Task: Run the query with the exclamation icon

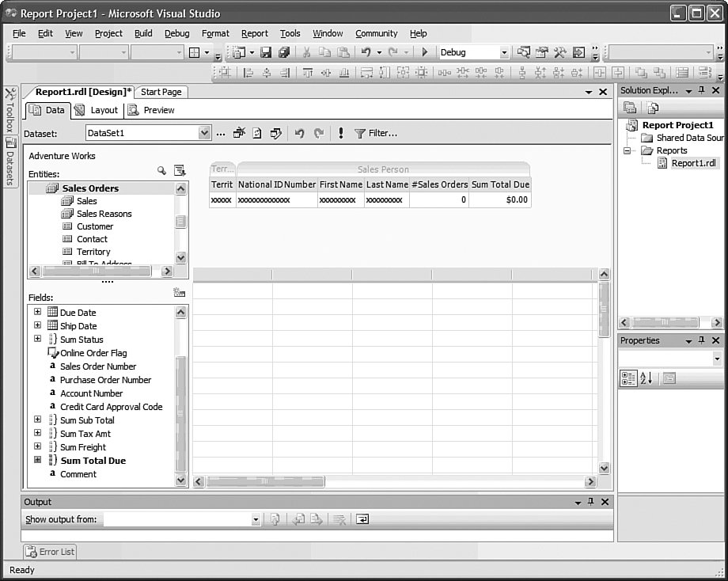Action: click(341, 133)
